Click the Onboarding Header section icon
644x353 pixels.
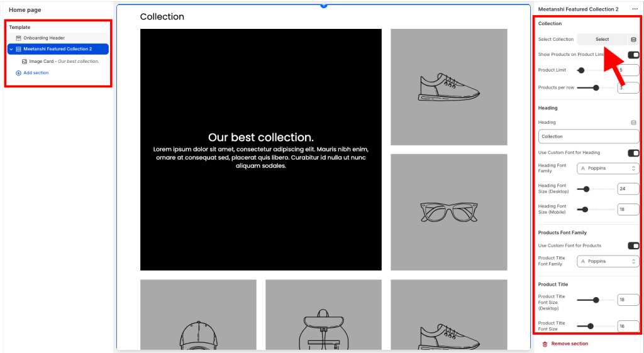[18, 38]
